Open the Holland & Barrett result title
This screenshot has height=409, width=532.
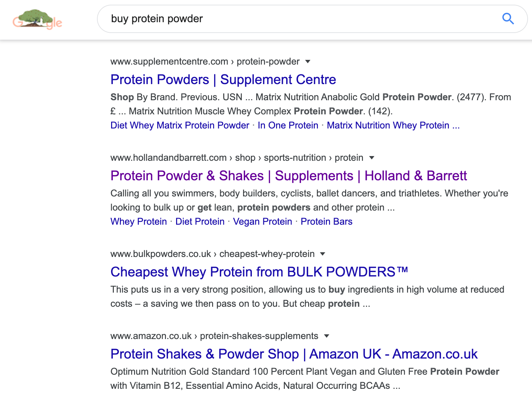point(288,176)
